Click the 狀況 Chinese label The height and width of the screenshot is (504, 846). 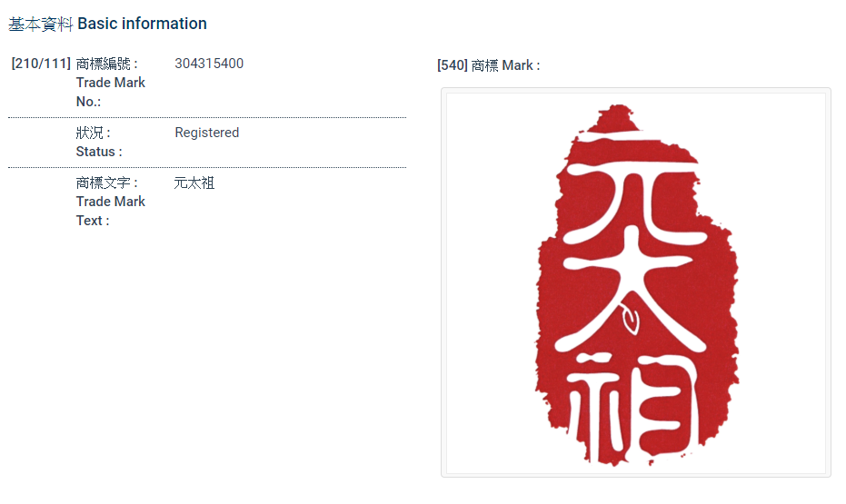[91, 133]
